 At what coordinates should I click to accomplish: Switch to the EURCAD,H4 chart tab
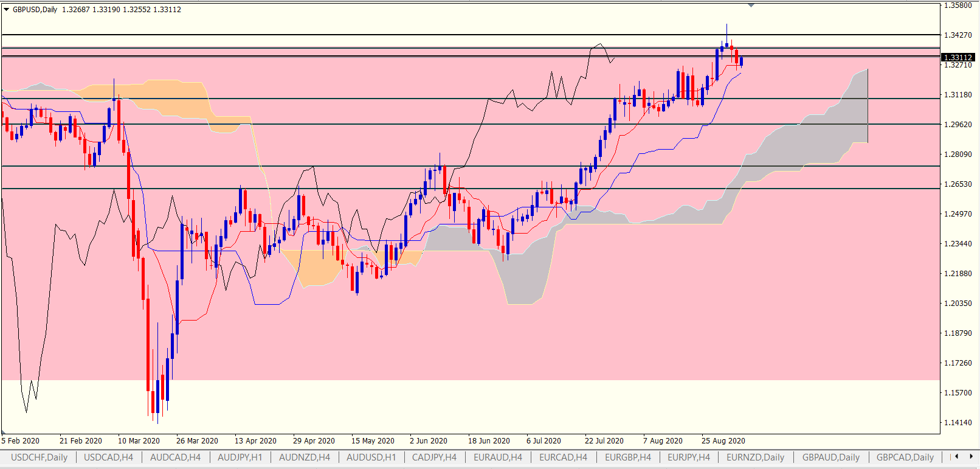pyautogui.click(x=564, y=457)
